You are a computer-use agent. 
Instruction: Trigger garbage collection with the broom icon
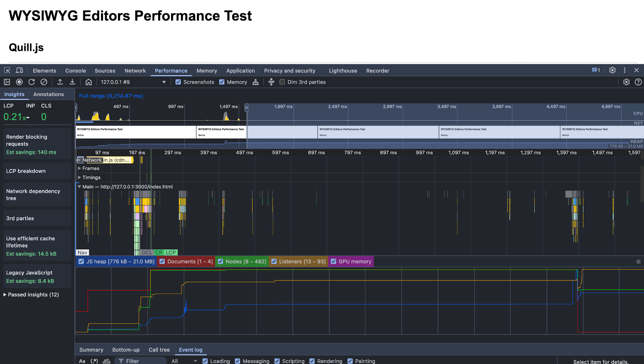(x=256, y=82)
